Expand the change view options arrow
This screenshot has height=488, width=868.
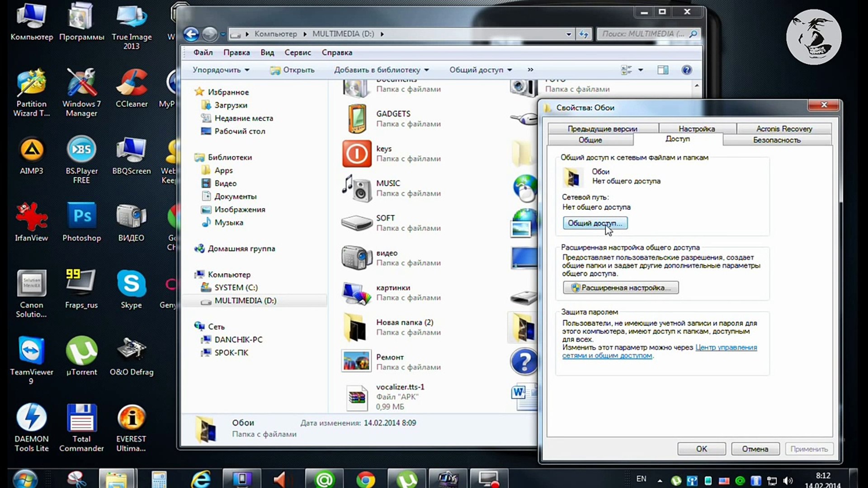(640, 70)
